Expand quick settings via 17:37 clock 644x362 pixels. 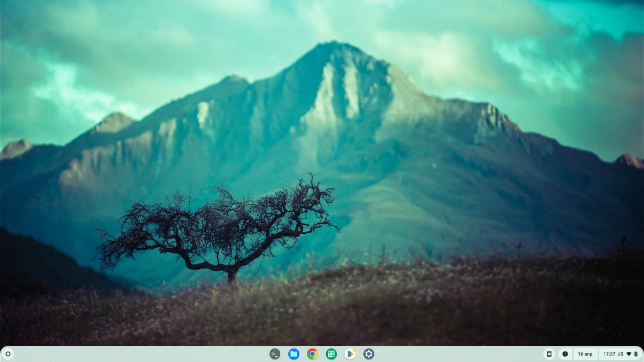(609, 354)
